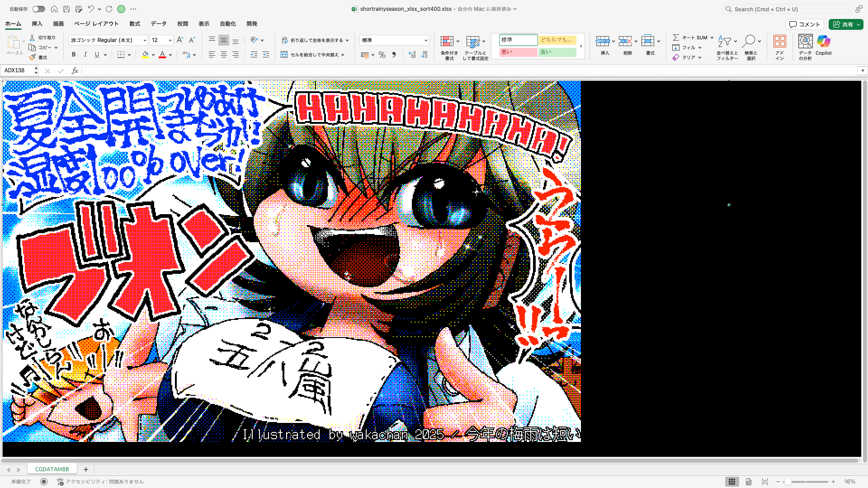Click the Comments button (コメント)

(x=805, y=24)
